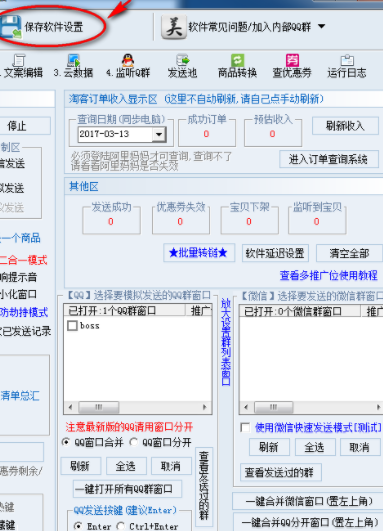Click the 注意最新版的QQ请用窗口分开 red notice
Viewport: 383px width, 531px height.
point(129,427)
